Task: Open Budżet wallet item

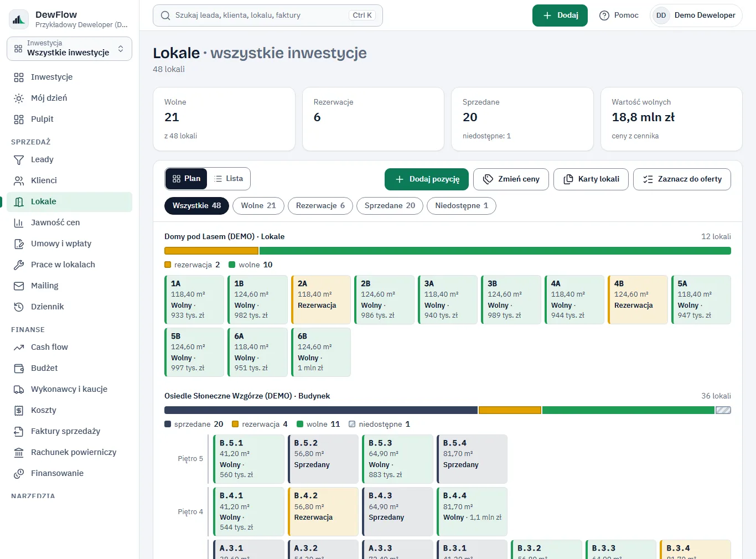Action: click(69, 368)
